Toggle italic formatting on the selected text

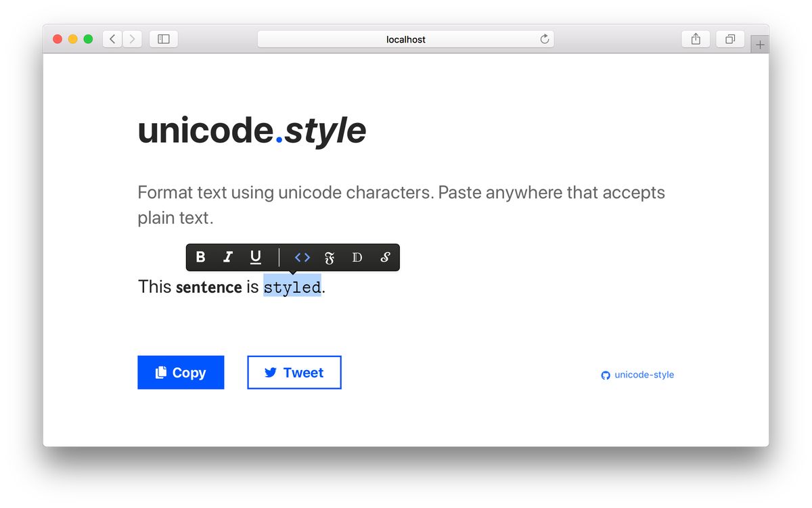coord(228,257)
